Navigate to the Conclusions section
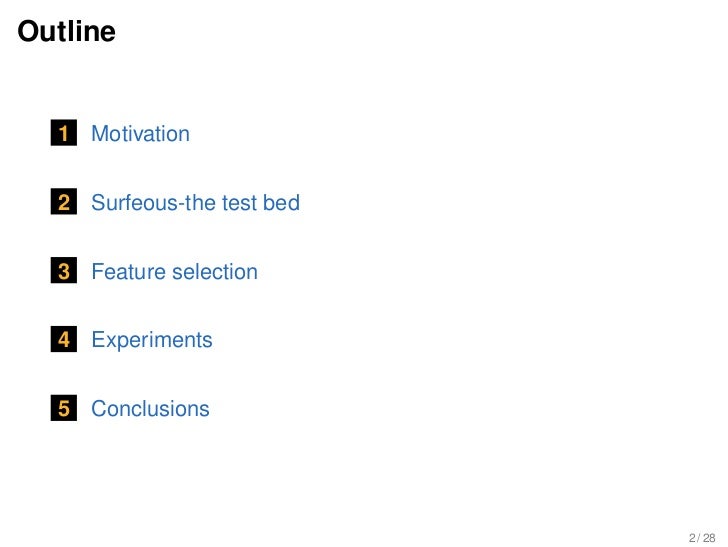728x547 pixels. [x=150, y=409]
